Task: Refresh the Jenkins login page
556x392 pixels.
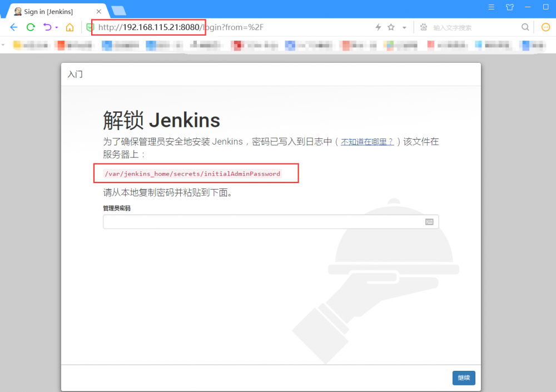Action: [29, 27]
